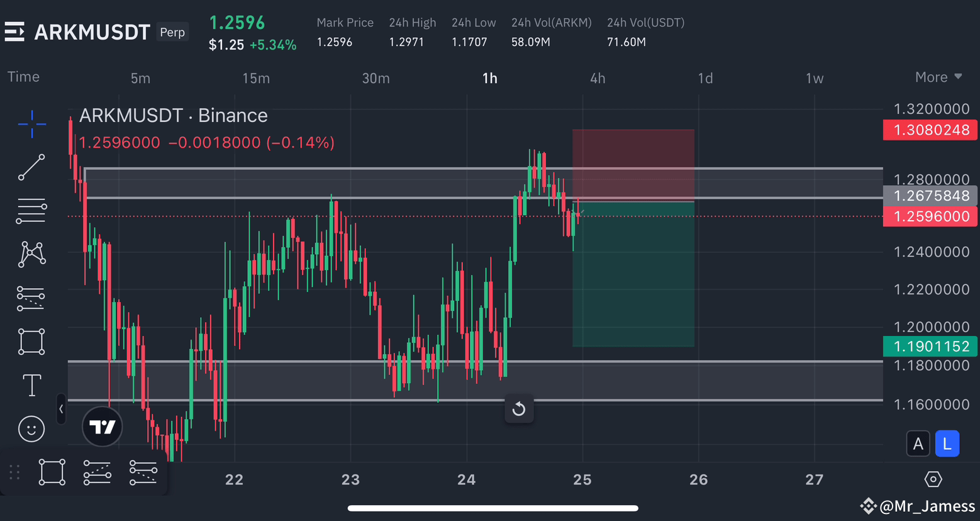Select the horizontal parallel lines tool
The image size is (980, 521).
point(31,211)
